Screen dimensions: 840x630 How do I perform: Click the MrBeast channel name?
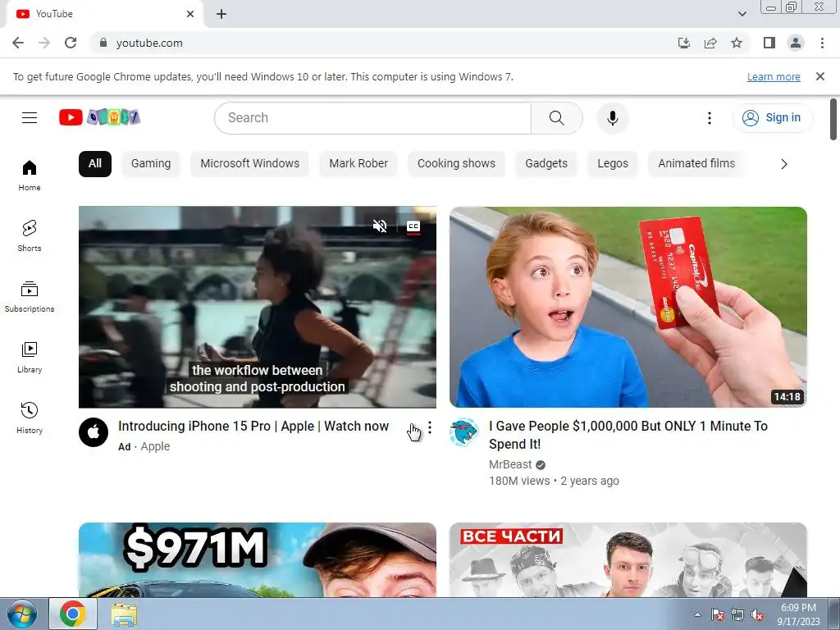tap(510, 464)
